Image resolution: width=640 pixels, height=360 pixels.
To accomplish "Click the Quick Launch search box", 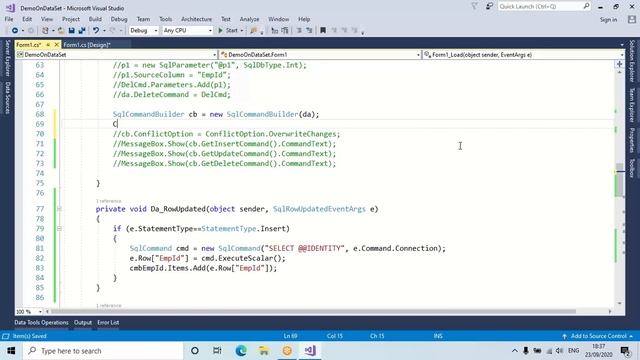I will coord(544,7).
